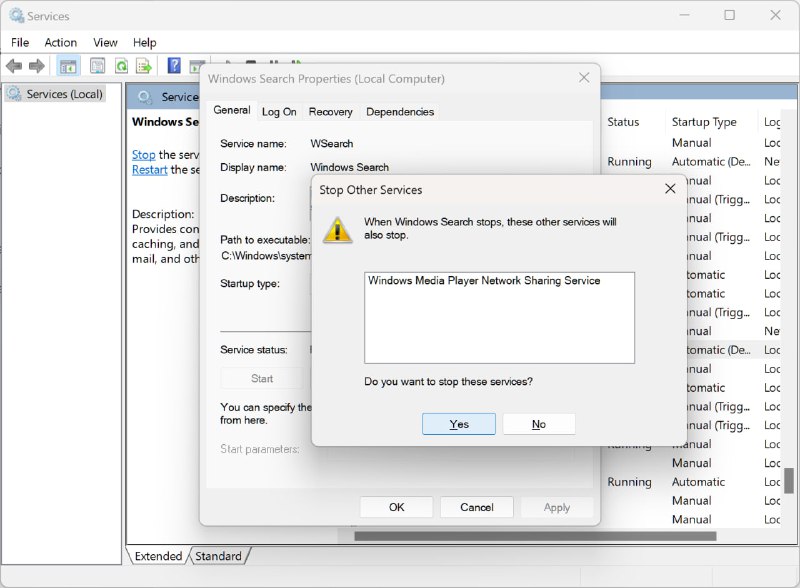Refresh the services list via toolbar icon
Screen dimensions: 800x588
[x=121, y=65]
